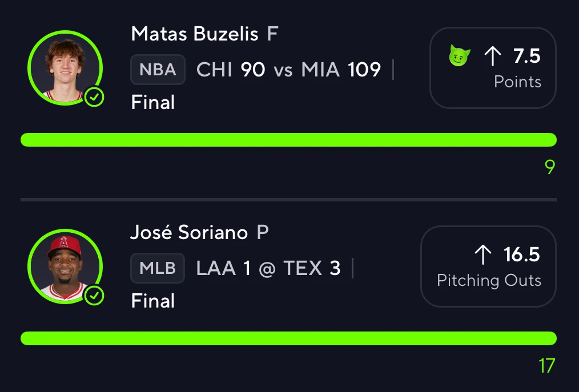
Task: Select the NBA league badge
Action: 158,70
